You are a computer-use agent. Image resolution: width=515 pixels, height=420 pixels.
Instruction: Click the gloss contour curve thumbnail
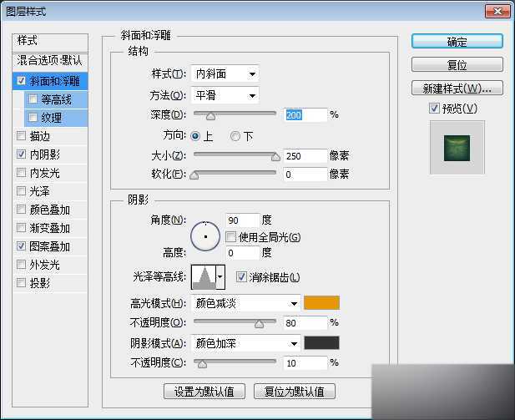203,276
